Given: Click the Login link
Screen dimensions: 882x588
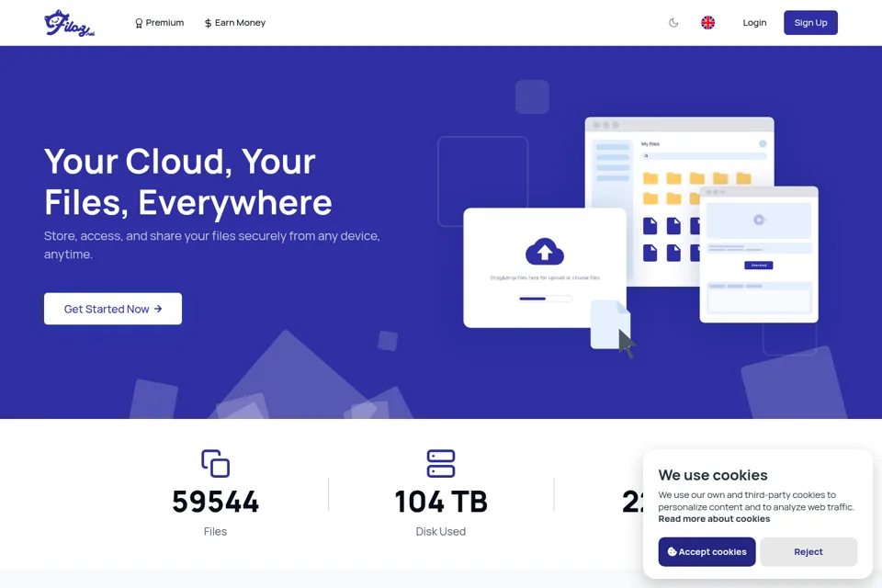Looking at the screenshot, I should [x=754, y=22].
